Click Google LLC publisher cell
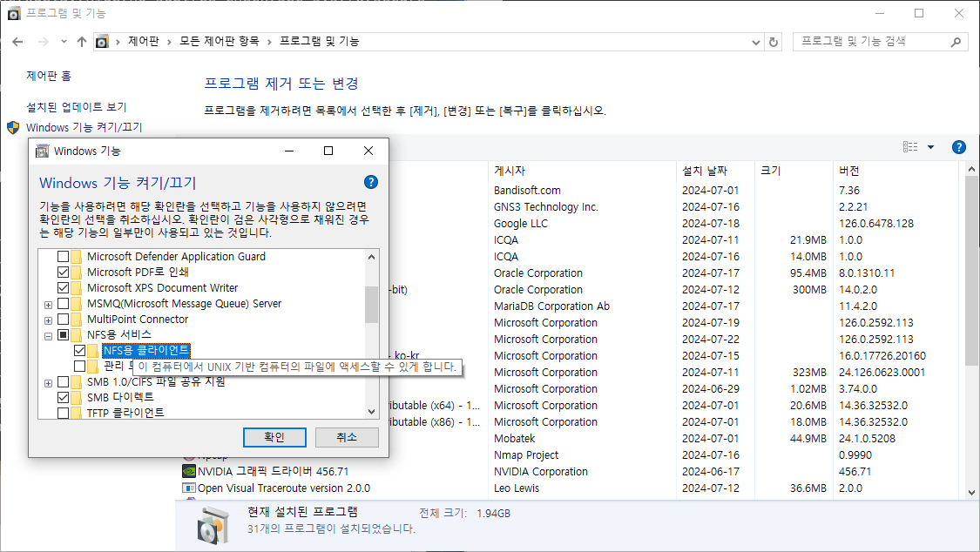 (521, 224)
